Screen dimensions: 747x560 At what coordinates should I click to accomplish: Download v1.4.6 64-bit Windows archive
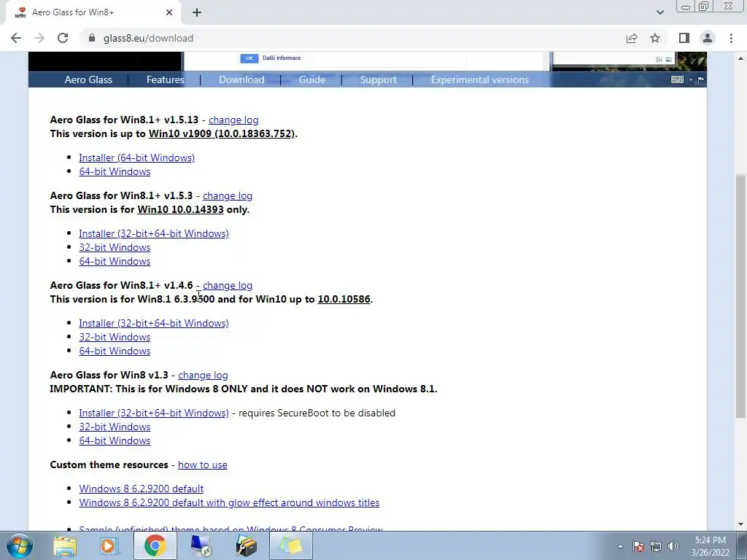tap(115, 351)
